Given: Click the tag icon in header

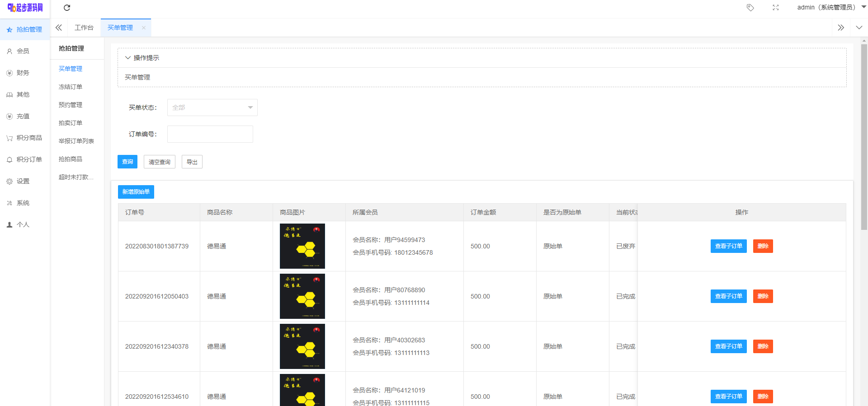Looking at the screenshot, I should 750,8.
